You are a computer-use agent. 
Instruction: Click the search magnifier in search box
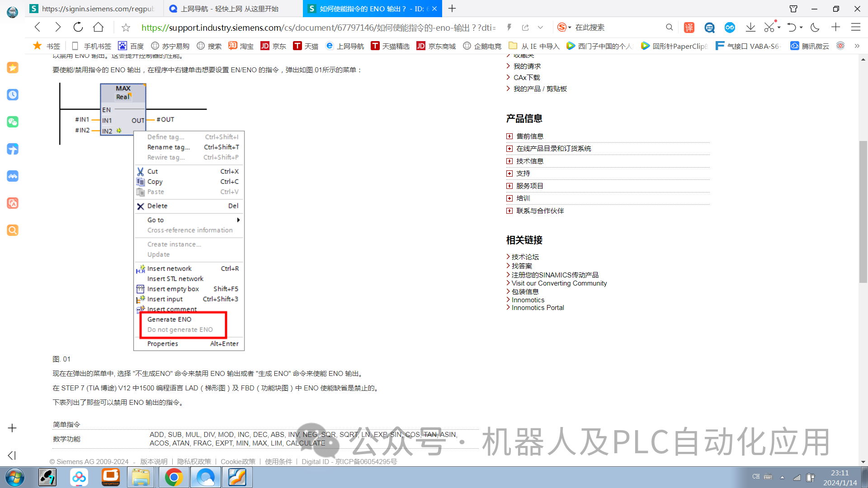(669, 28)
